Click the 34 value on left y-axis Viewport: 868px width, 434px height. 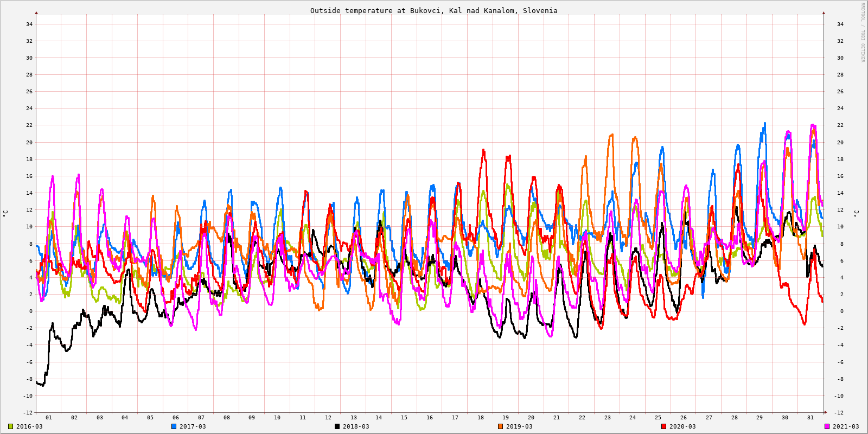click(29, 24)
